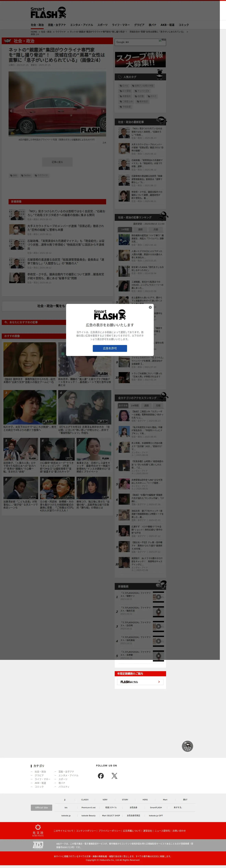226x868 pixels.
Task: Play the third ミスFLASH2024 video
Action: 158,626
